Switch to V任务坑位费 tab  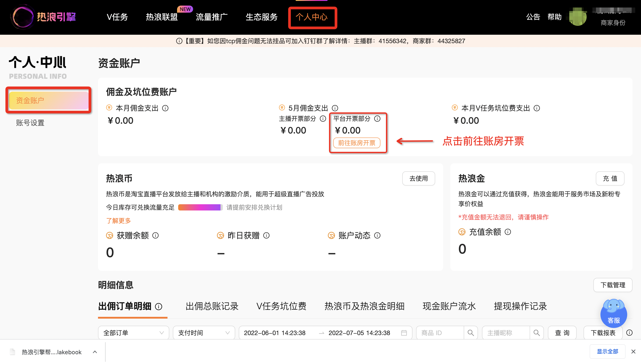281,307
